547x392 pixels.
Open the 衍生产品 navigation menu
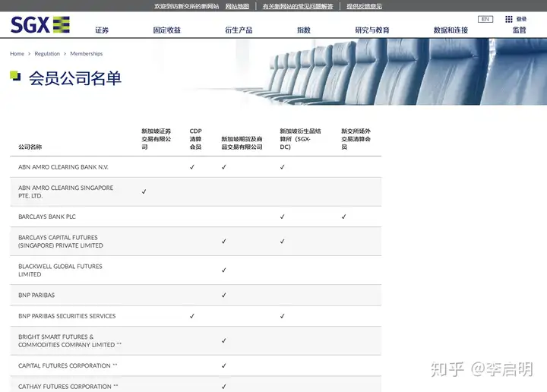tap(239, 30)
